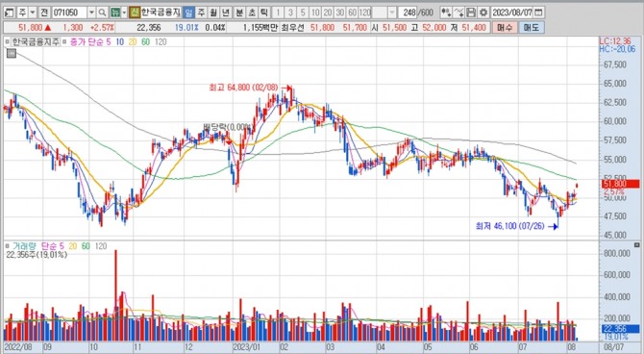Screen dimensions: 644x354
Task: Toggle the 거래량 volume indicator marker
Action: tap(7, 246)
